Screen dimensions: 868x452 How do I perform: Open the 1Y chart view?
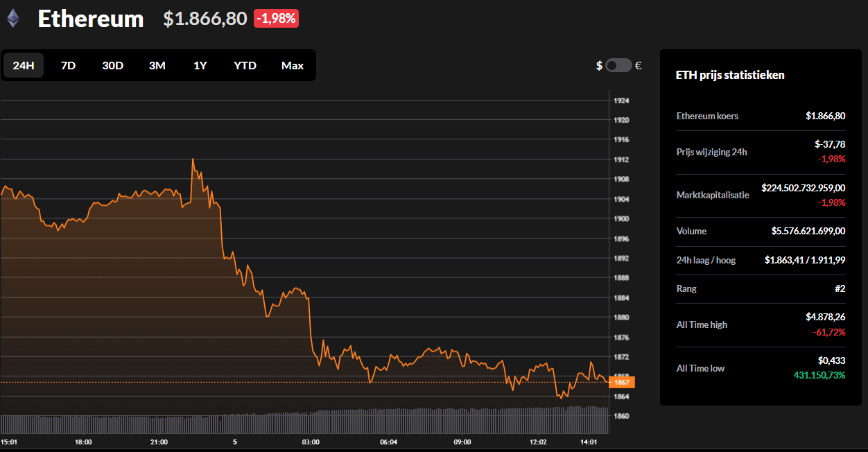coord(200,65)
